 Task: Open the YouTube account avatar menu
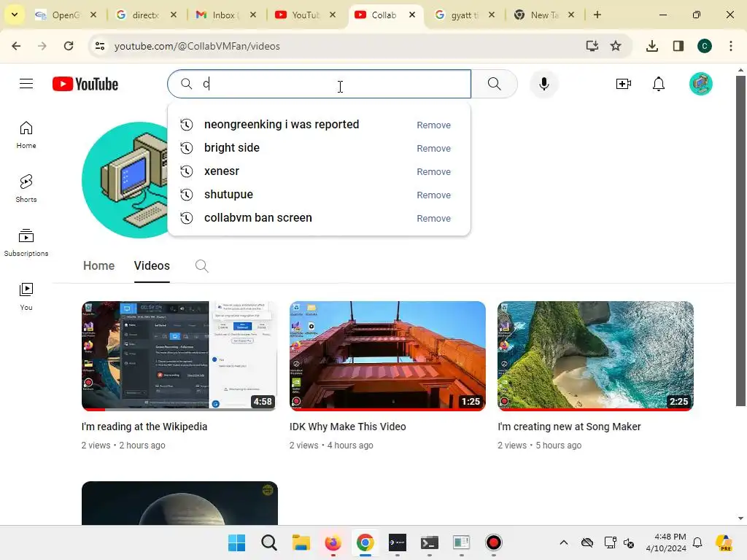(700, 84)
